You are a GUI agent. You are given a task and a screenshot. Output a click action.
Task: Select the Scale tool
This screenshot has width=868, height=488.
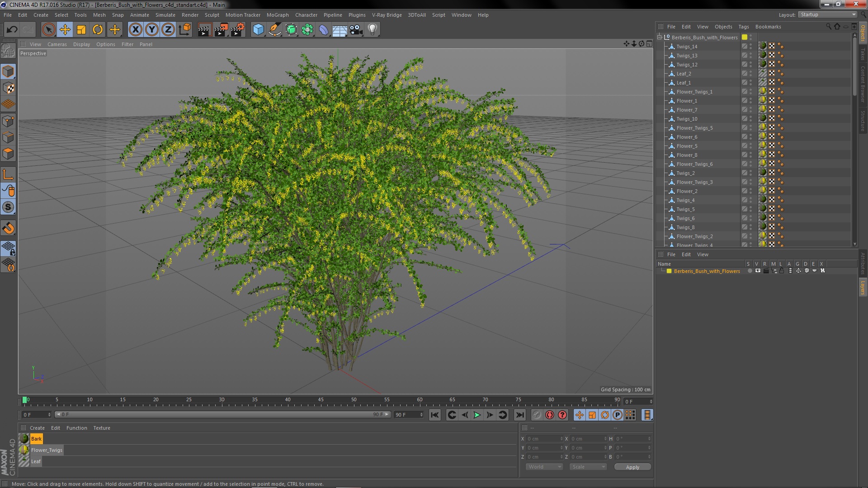click(81, 30)
